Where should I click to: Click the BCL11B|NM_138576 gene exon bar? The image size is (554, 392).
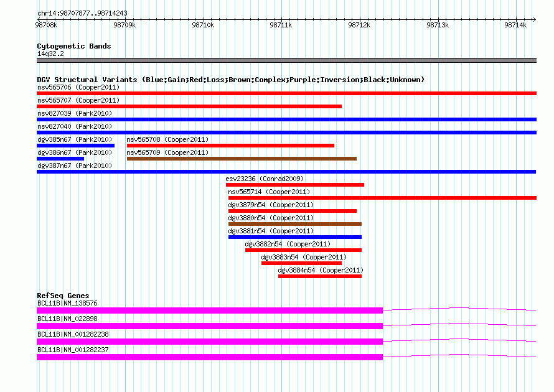tap(210, 310)
